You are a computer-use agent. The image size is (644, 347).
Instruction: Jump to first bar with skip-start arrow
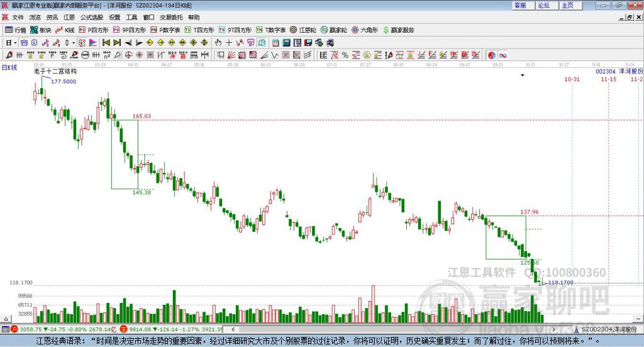click(x=106, y=43)
